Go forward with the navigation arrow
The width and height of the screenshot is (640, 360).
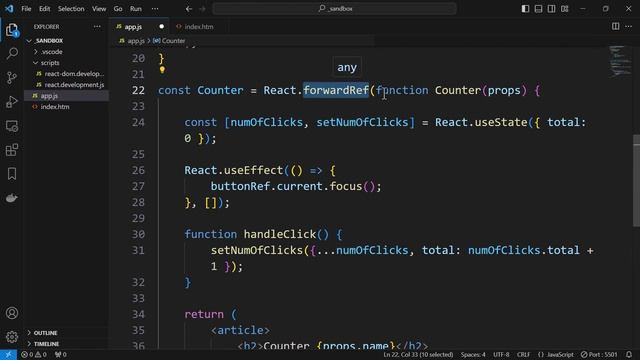pyautogui.click(x=202, y=9)
